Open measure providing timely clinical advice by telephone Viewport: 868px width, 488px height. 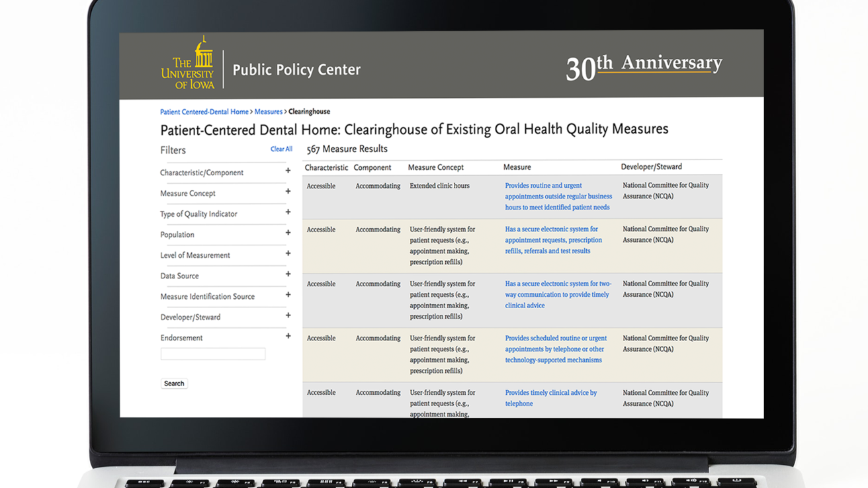click(x=550, y=397)
